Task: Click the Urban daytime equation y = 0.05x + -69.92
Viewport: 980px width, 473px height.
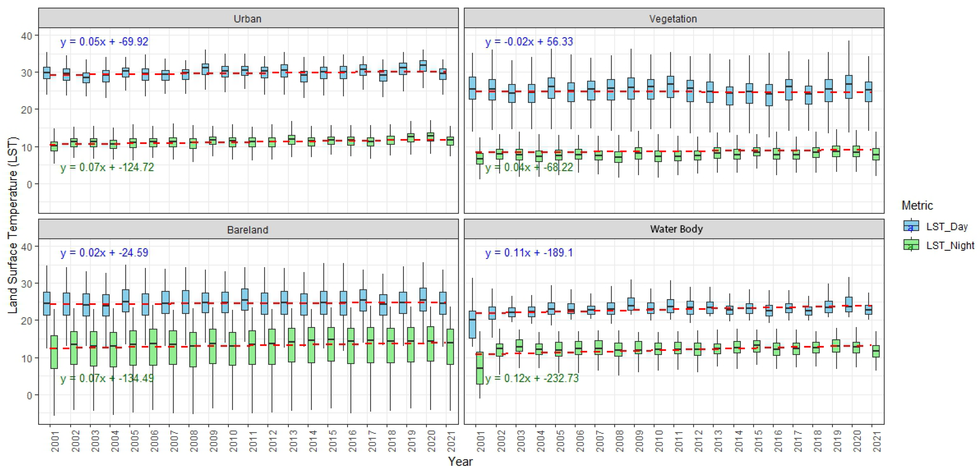Action: click(x=104, y=41)
